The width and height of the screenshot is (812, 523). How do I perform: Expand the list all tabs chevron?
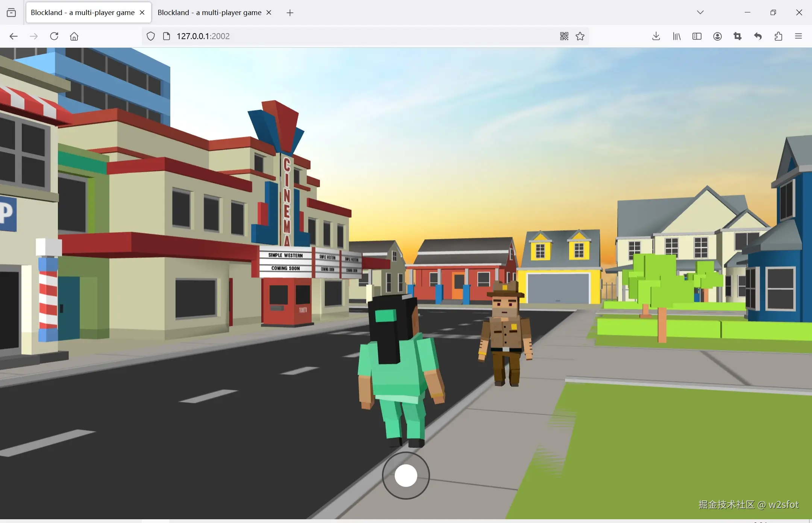[700, 12]
